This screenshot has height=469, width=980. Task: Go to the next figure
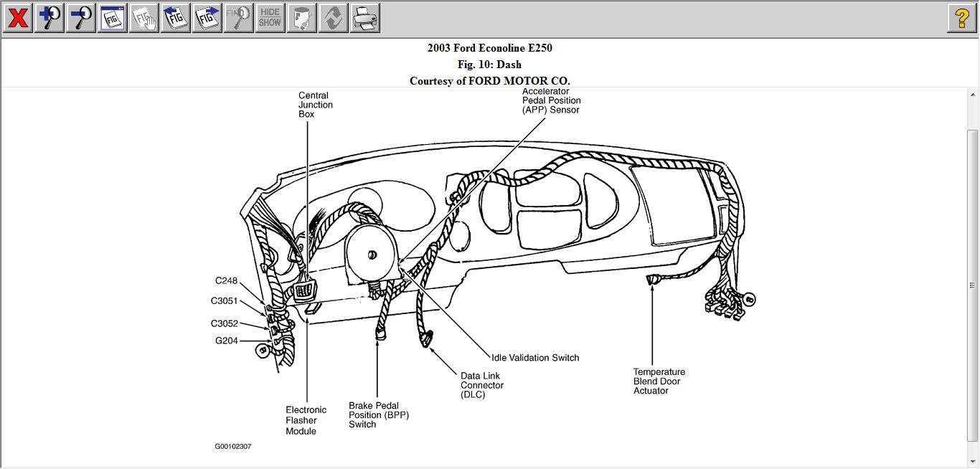point(207,18)
